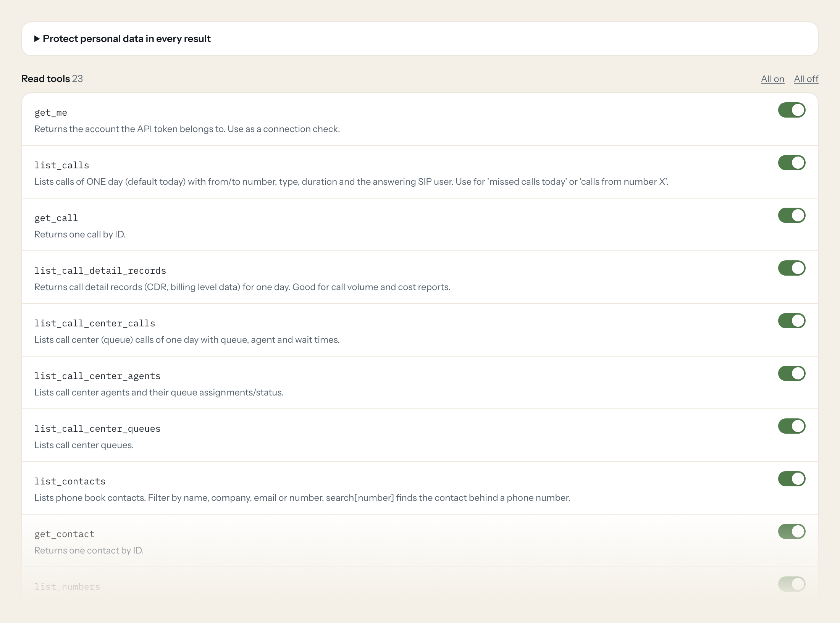Click the All on link
The image size is (840, 623).
point(772,79)
